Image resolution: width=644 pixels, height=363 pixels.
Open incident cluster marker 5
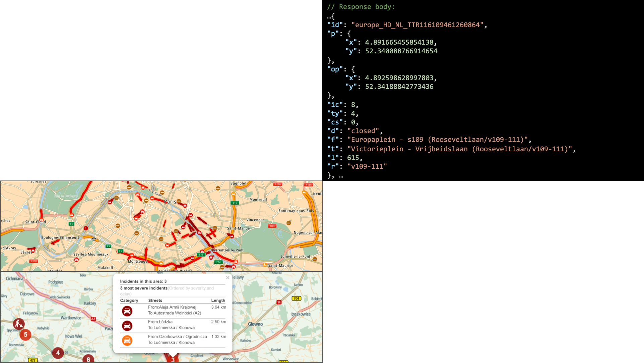25,334
